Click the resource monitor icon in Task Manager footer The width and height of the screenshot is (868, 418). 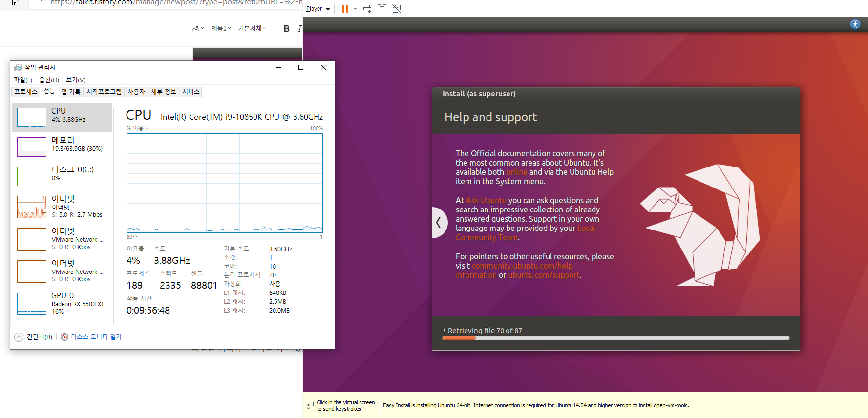[x=64, y=337]
